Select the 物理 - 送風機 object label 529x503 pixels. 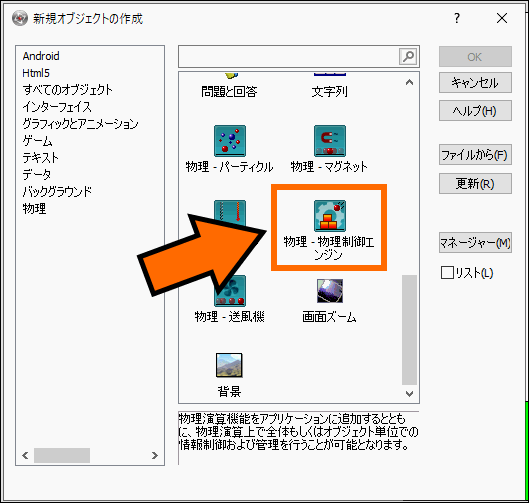230,317
